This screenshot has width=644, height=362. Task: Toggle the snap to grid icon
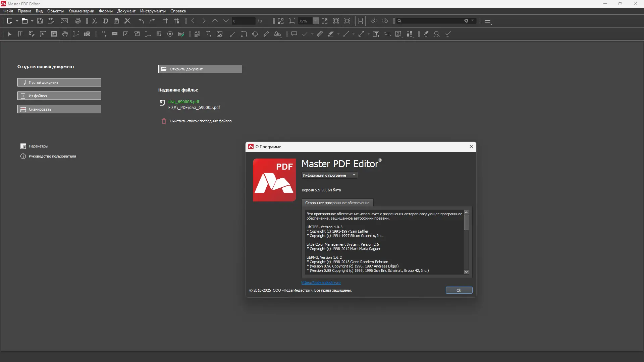click(x=176, y=21)
